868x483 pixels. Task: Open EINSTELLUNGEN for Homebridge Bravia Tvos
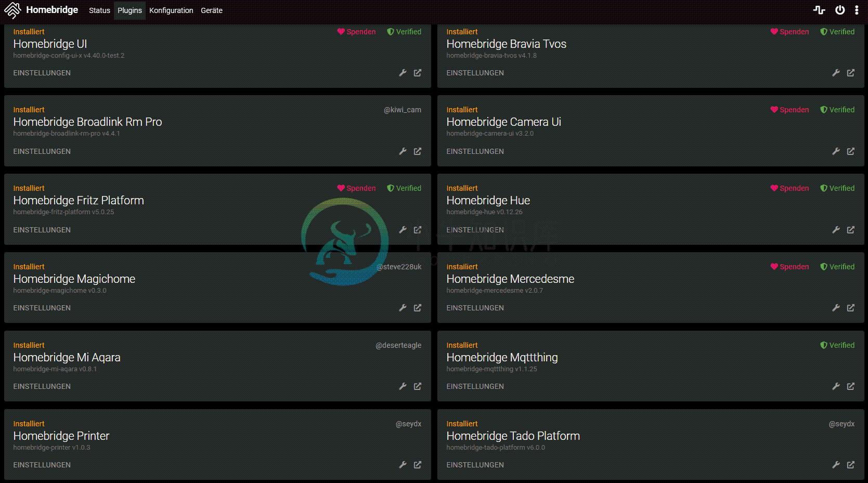[475, 73]
